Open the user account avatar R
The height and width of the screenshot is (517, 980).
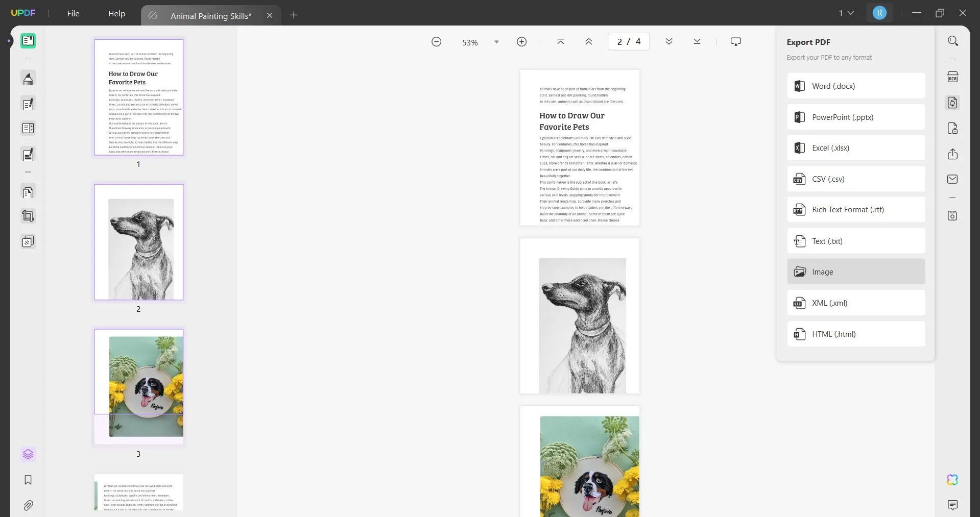click(879, 13)
